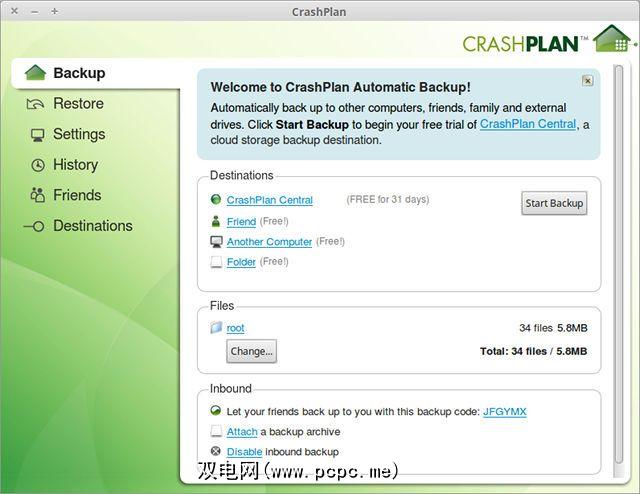Open CrashPlan Central link in welcome message

pos(528,124)
